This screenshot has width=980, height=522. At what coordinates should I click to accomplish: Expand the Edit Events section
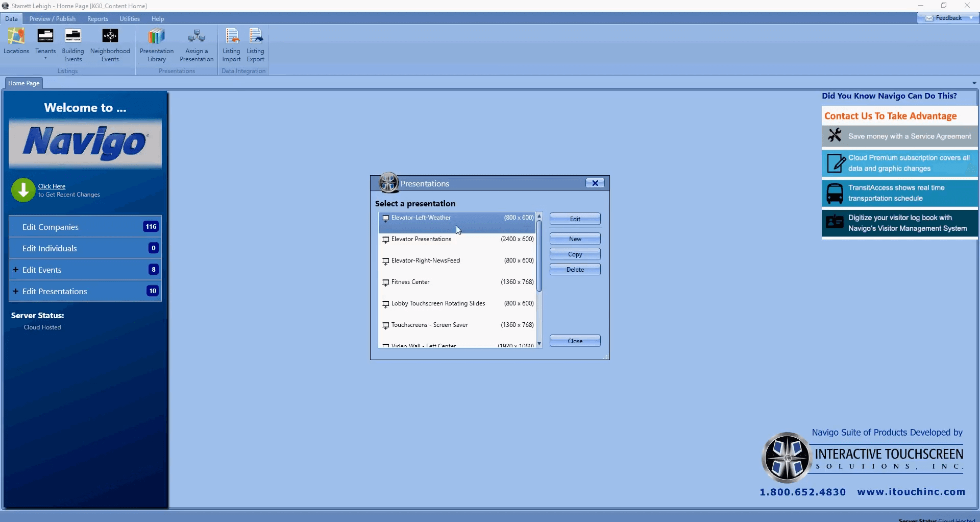[16, 270]
